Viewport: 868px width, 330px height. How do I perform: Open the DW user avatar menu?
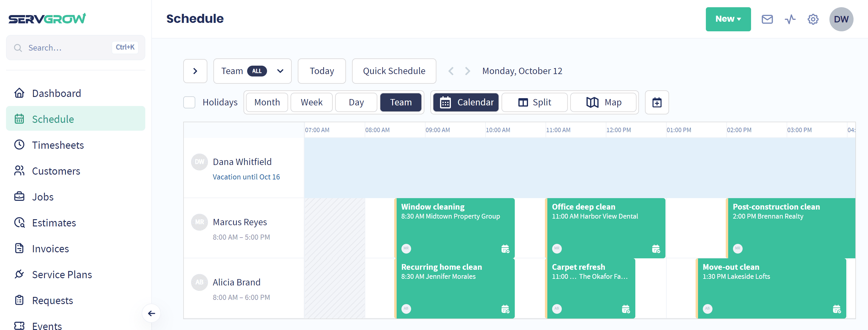pyautogui.click(x=841, y=19)
